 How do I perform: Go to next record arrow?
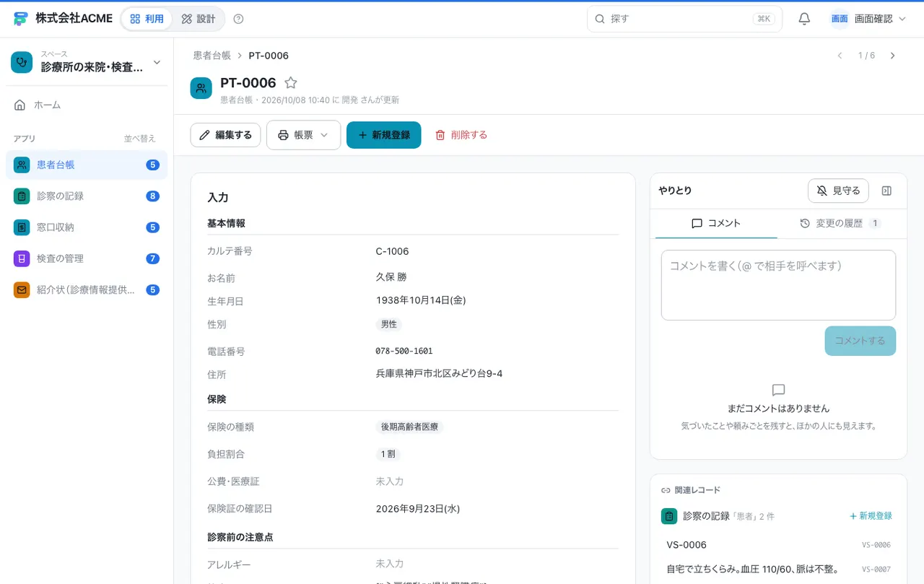893,56
